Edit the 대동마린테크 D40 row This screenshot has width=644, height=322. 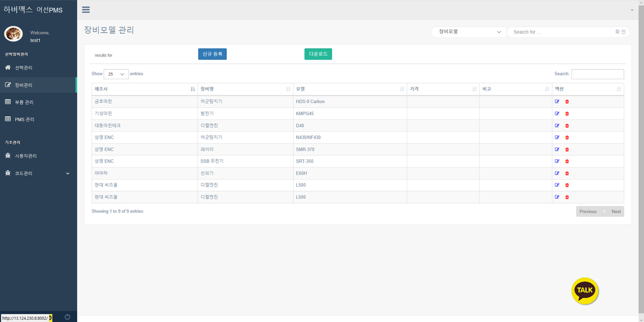pyautogui.click(x=557, y=126)
